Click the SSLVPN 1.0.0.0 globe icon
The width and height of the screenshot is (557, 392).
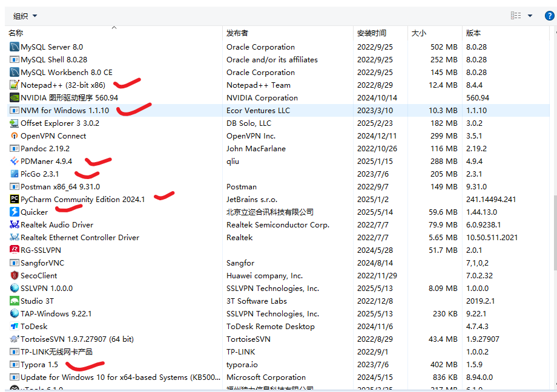coord(14,289)
